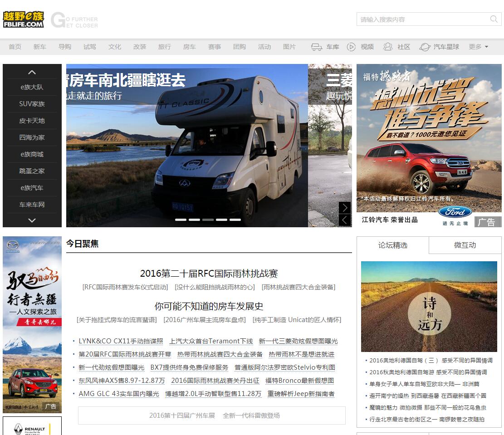Screen dimensions: 504x435
Task: Open the 汽车星球 planet icon
Action: pos(425,47)
